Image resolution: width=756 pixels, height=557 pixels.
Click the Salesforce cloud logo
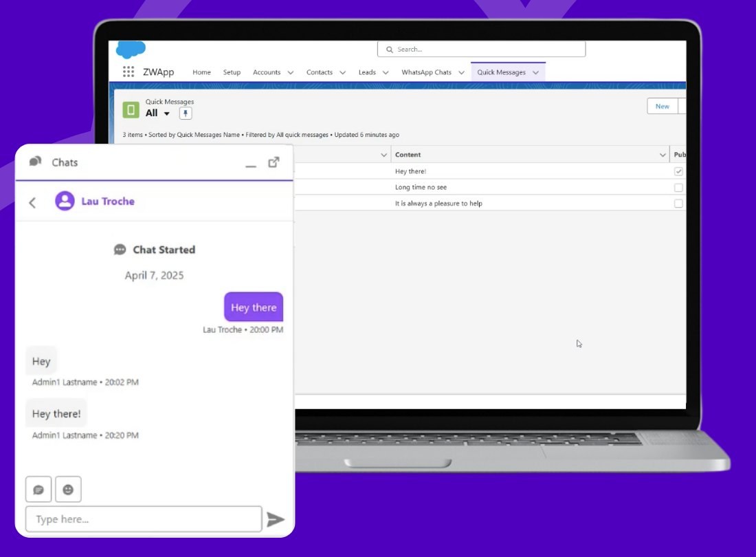[131, 50]
